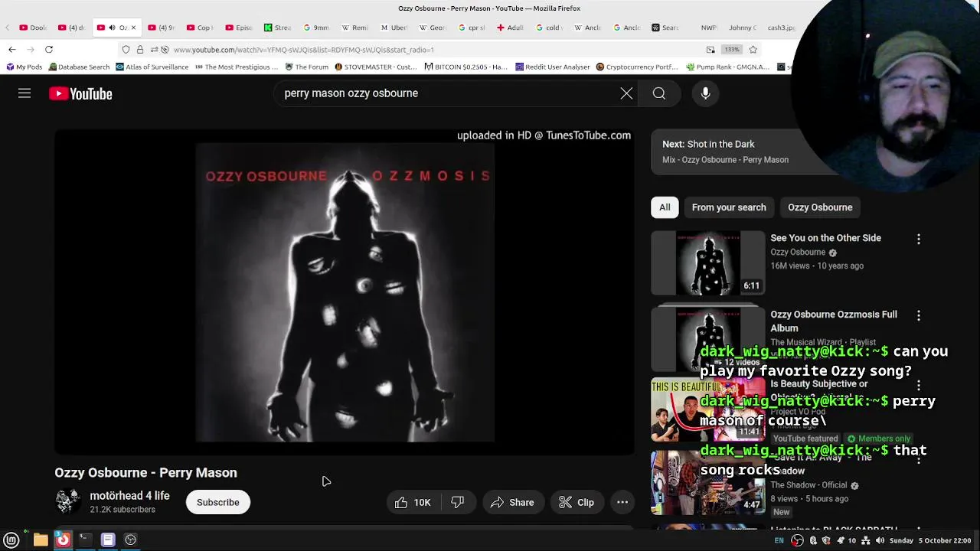This screenshot has width=980, height=551.
Task: Select the All filter chip
Action: pos(665,207)
